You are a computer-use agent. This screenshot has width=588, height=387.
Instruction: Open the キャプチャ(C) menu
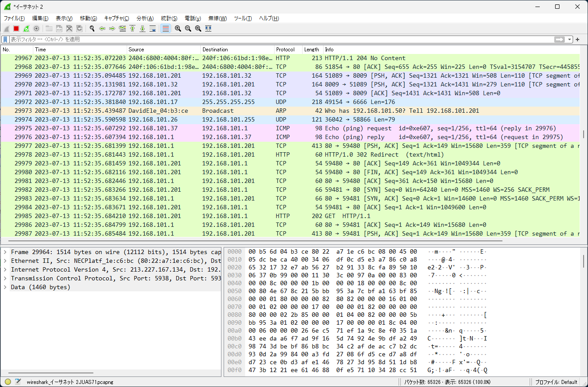tap(117, 18)
